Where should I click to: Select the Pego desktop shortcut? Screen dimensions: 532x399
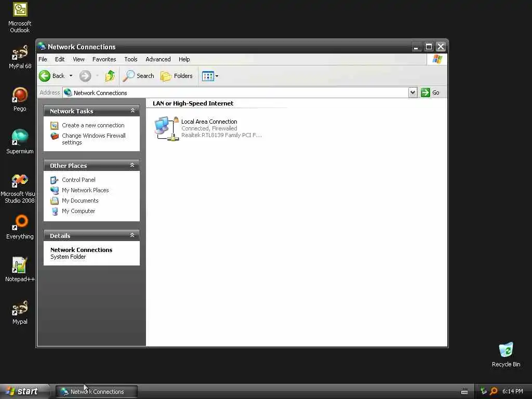(x=20, y=99)
